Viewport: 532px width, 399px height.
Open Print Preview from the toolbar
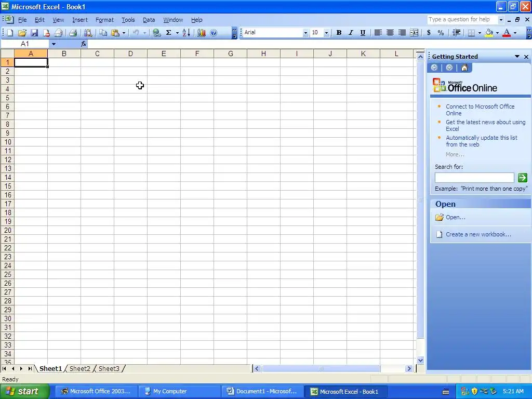pos(88,33)
